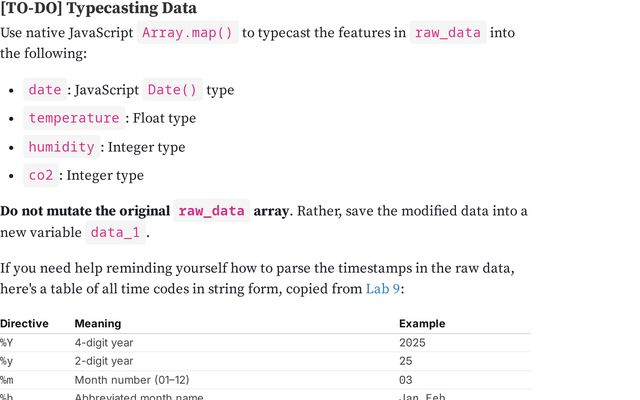The image size is (640, 400).
Task: Click the Array.map() code snippet
Action: (188, 33)
